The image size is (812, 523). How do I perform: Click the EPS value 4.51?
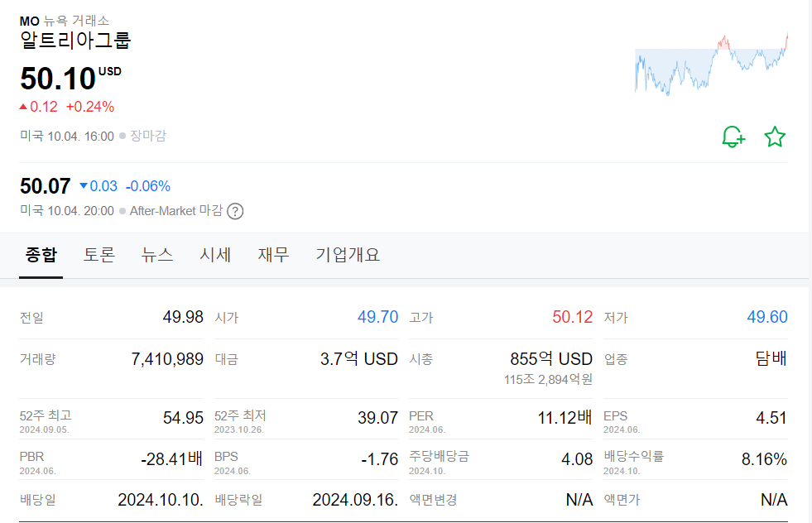[771, 418]
